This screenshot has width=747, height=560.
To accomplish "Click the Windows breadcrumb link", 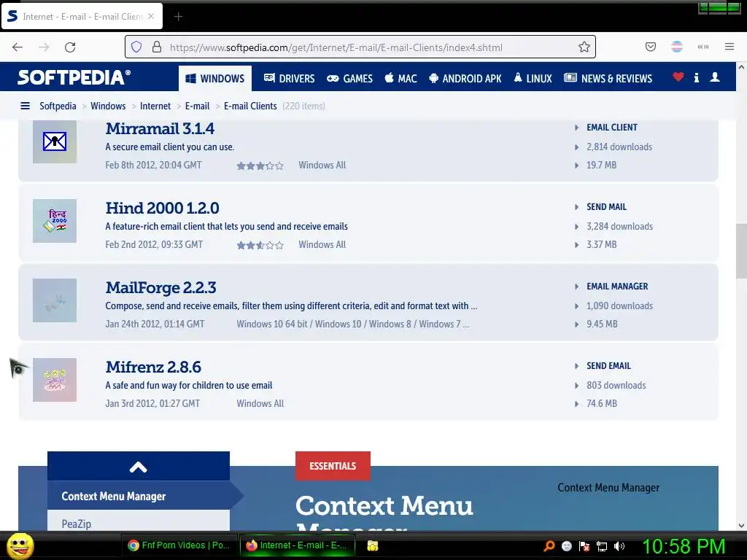I will coord(108,106).
